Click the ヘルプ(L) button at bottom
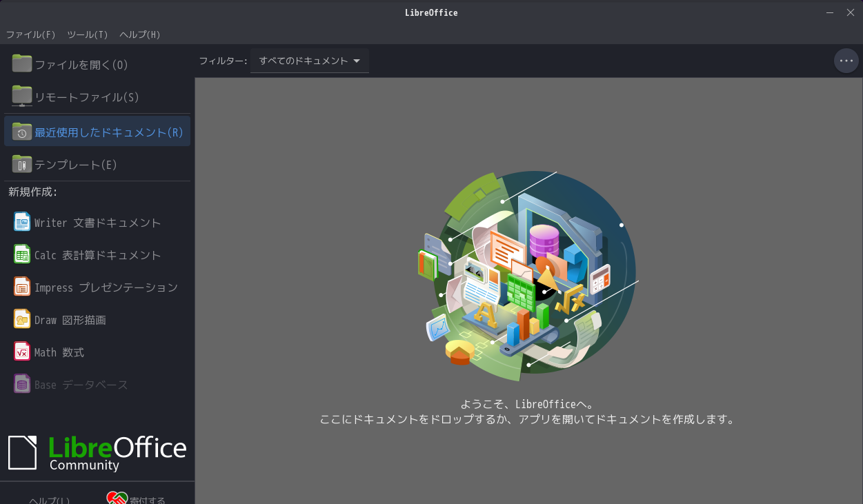Screen dimensions: 863x504 [49, 499]
